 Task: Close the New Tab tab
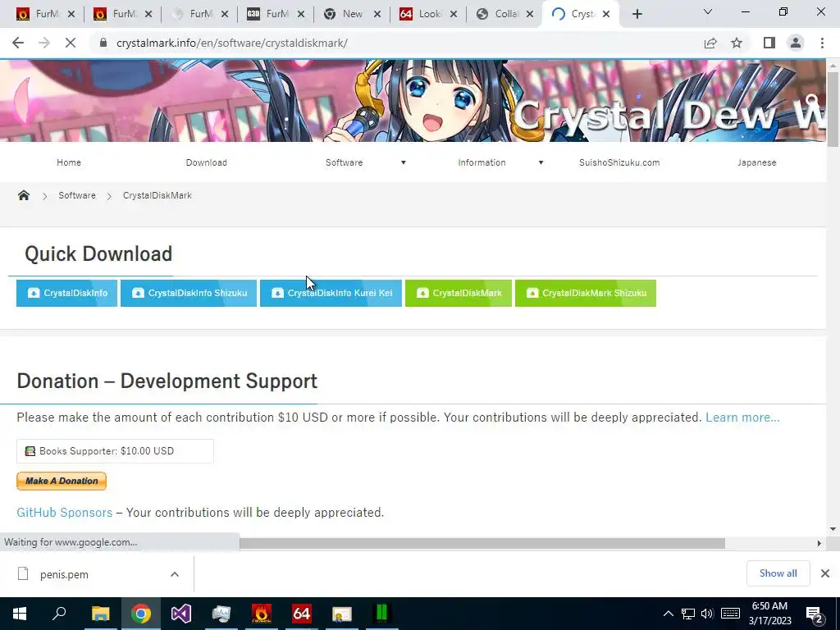pyautogui.click(x=377, y=14)
